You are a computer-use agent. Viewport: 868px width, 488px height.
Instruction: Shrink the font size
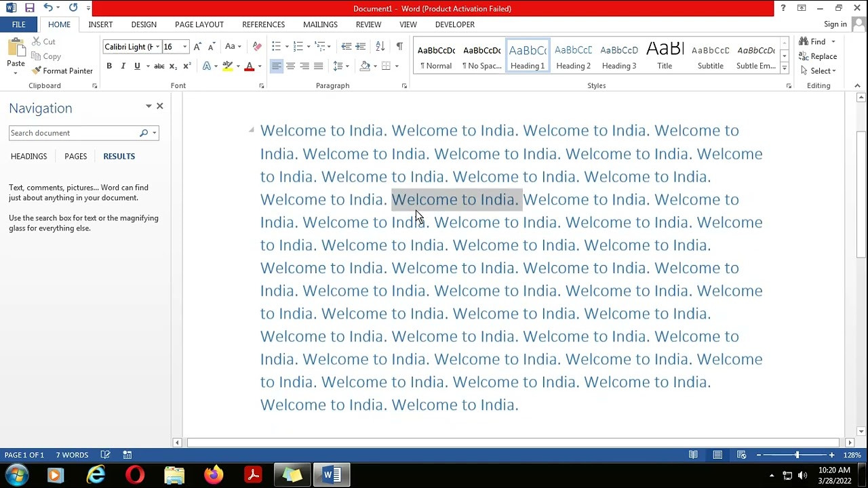tap(212, 46)
